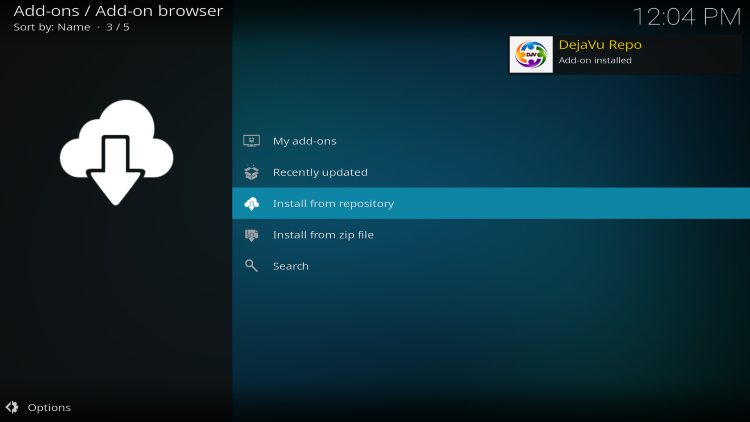
Task: Click the Add-ons / Add-on browser header
Action: tap(118, 11)
